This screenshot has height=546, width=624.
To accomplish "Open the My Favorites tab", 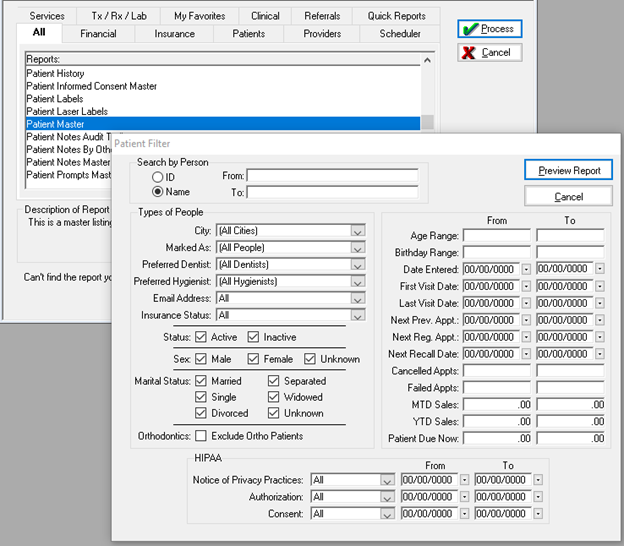I will click(199, 16).
